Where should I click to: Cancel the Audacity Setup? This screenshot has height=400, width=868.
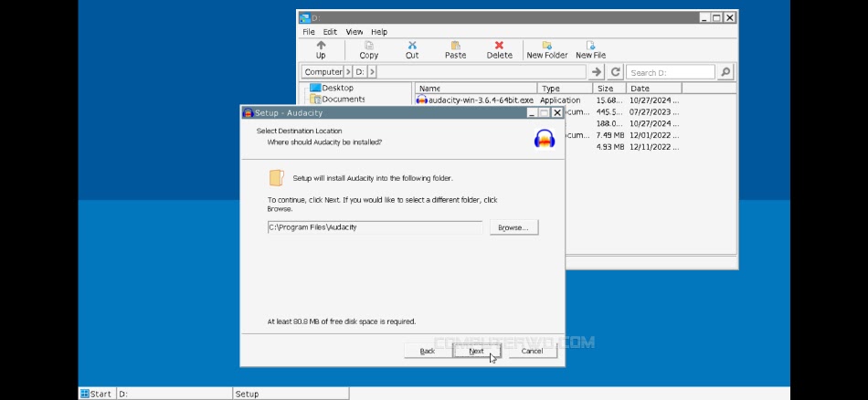tap(532, 351)
